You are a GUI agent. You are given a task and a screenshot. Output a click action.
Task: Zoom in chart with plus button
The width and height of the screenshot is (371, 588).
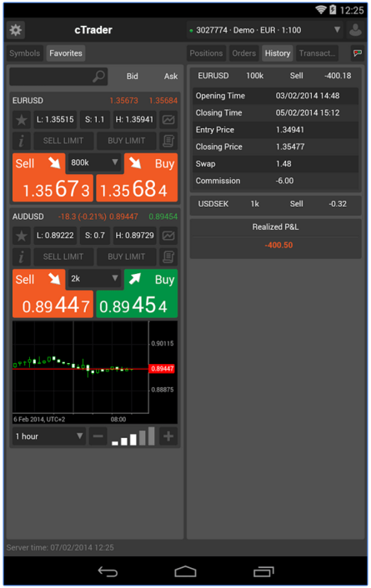pos(168,436)
